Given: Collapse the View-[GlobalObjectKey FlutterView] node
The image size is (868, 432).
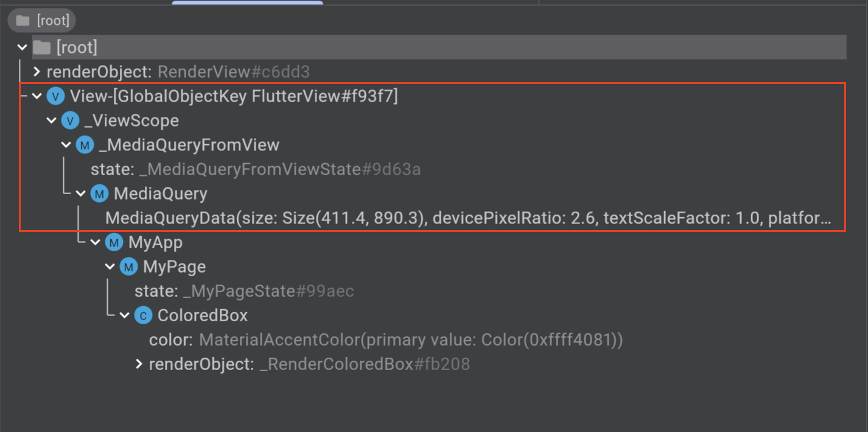Looking at the screenshot, I should [x=37, y=96].
